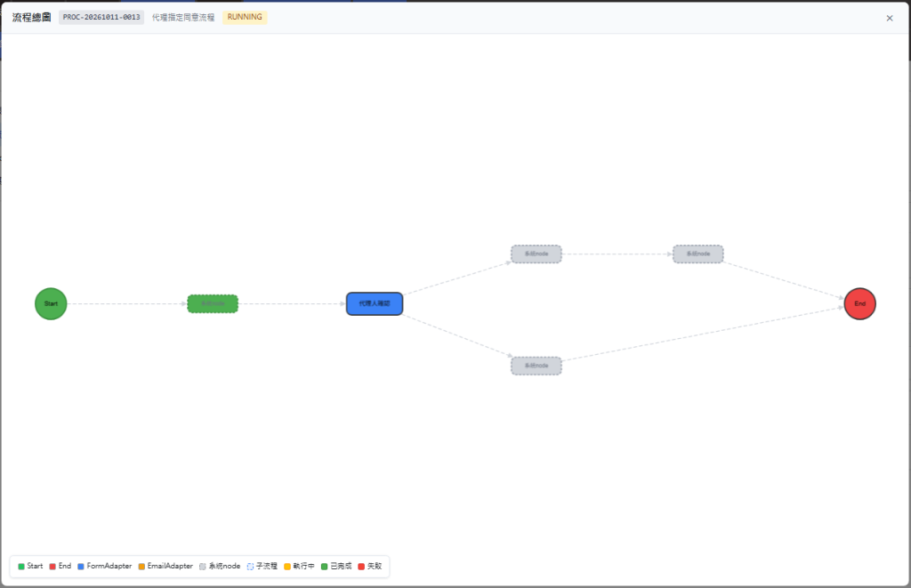
Task: Click the blue 代理人確認 form node
Action: click(375, 304)
